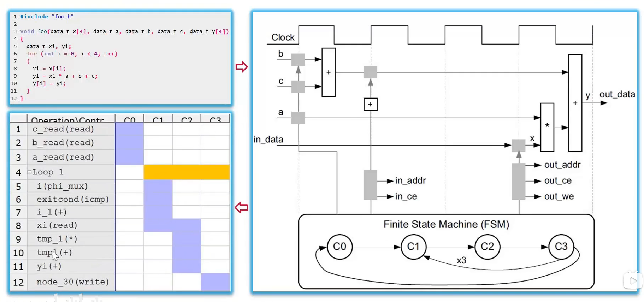Click row number 12 in schedule table

[18, 282]
